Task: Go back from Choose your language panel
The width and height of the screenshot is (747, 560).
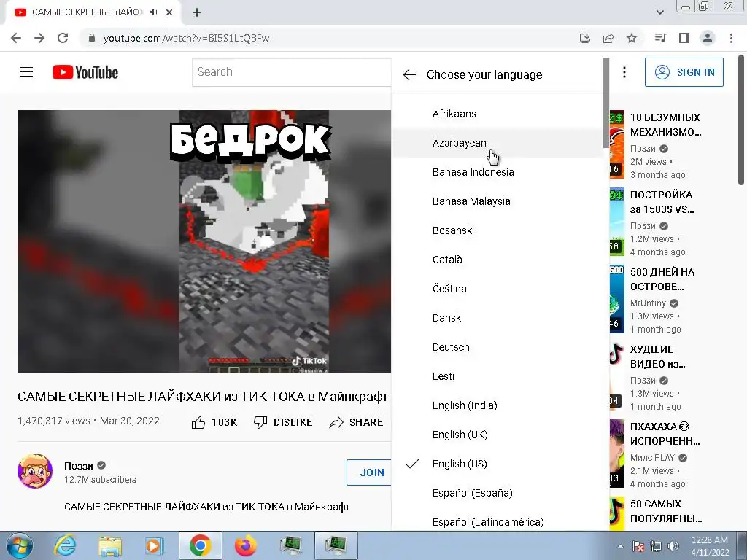Action: tap(409, 75)
